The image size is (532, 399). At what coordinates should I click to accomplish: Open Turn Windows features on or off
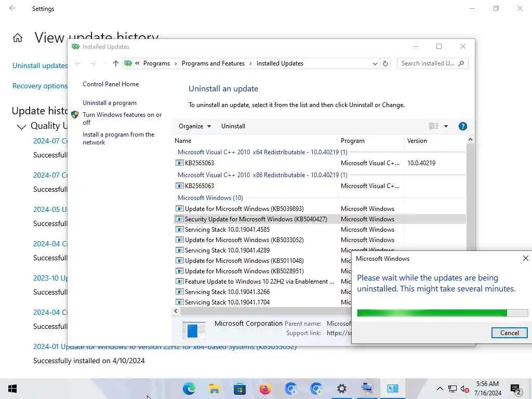click(122, 118)
